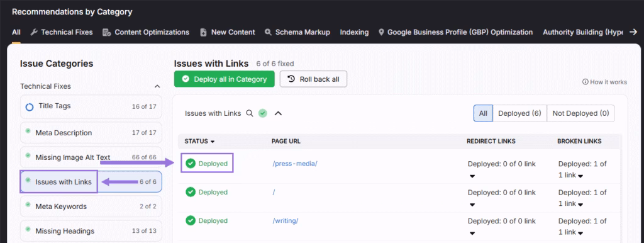
Task: Expand broken links dropdown for the / row
Action: click(x=580, y=205)
